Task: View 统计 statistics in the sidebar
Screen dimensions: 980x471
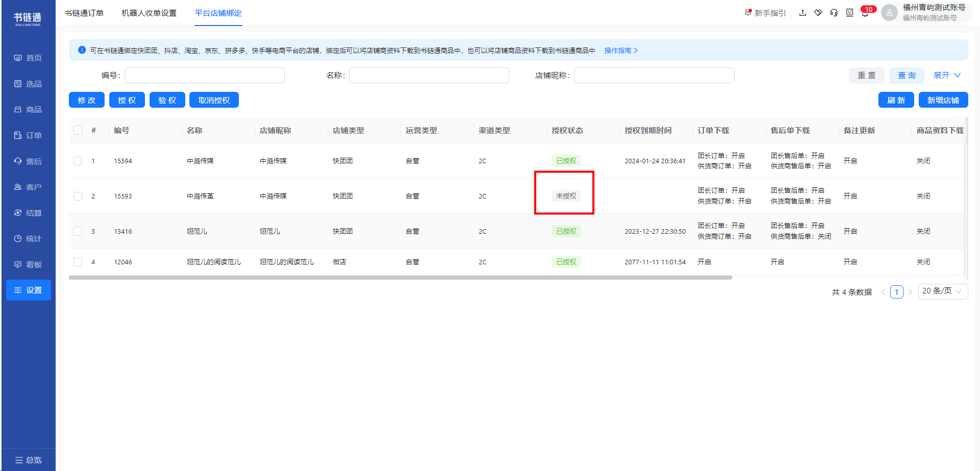Action: click(x=28, y=238)
